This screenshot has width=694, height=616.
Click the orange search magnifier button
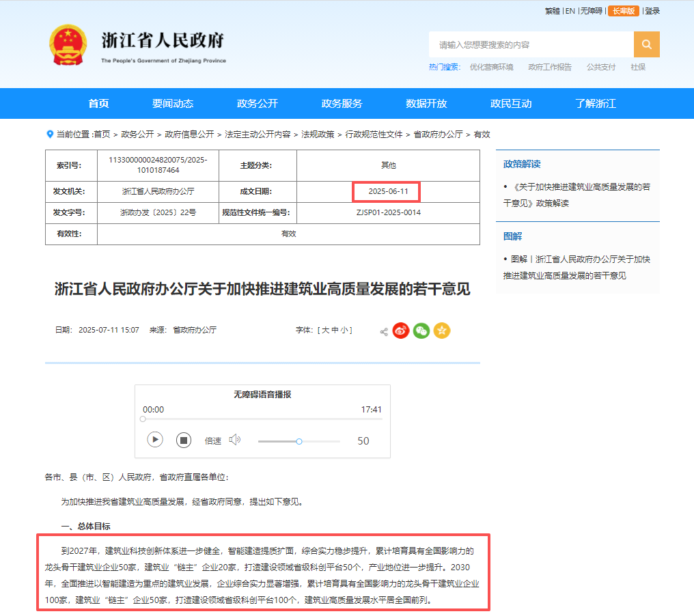646,44
